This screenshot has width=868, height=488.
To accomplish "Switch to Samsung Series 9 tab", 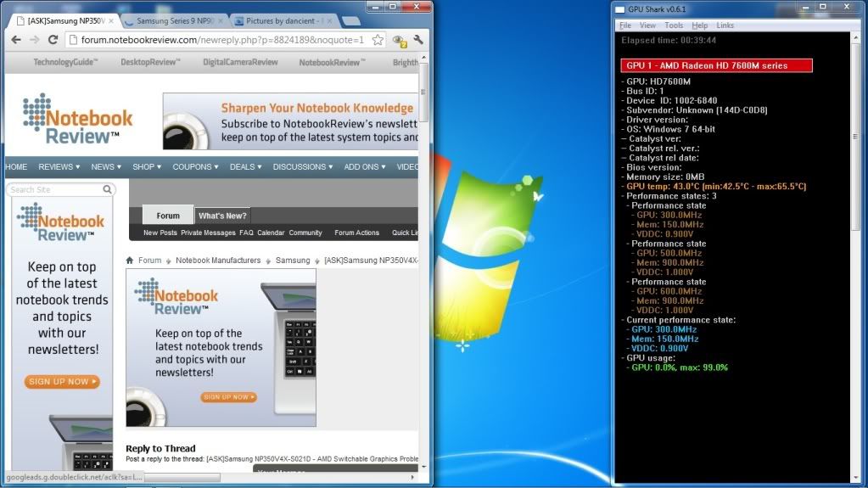I will tap(173, 21).
